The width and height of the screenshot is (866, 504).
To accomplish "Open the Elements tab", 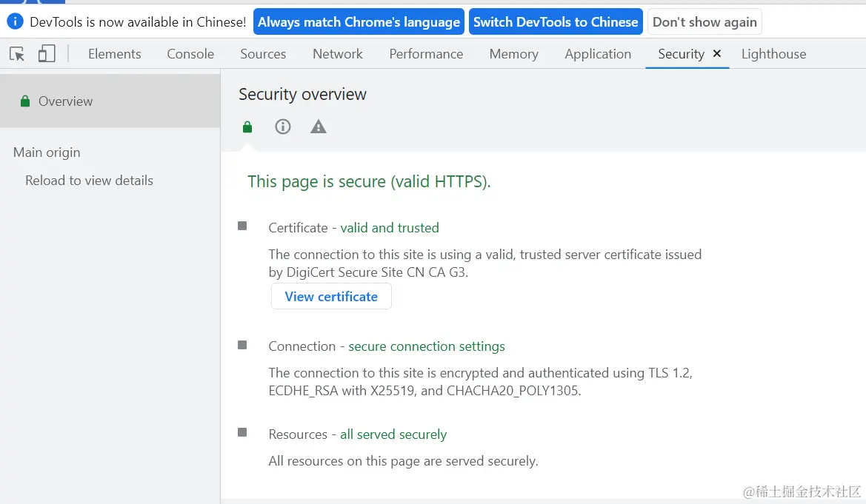I will pos(114,54).
